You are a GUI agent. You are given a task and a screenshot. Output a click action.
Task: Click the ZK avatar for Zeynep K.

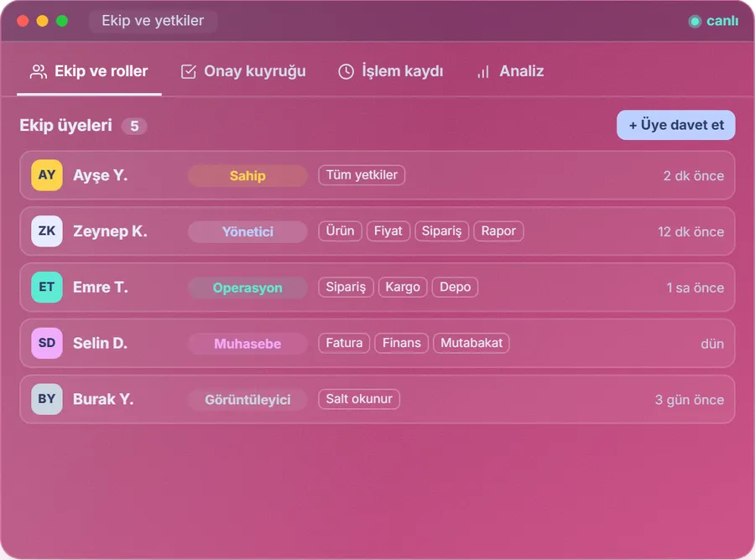click(x=47, y=231)
